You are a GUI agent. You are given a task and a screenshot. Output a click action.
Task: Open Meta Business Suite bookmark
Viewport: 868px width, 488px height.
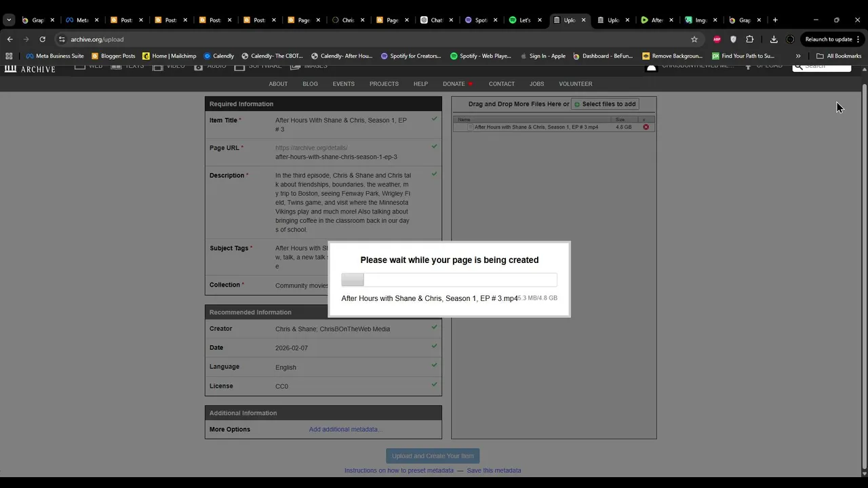tap(55, 56)
